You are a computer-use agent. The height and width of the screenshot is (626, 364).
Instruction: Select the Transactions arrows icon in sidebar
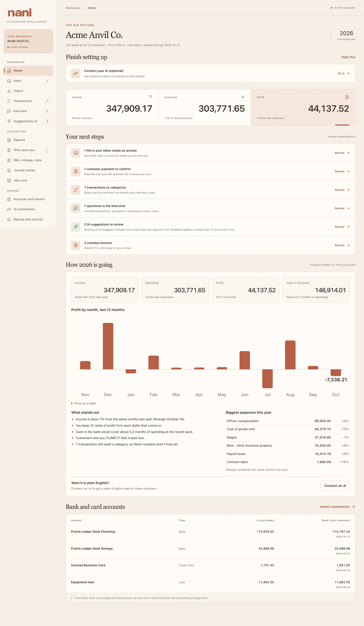point(9,101)
